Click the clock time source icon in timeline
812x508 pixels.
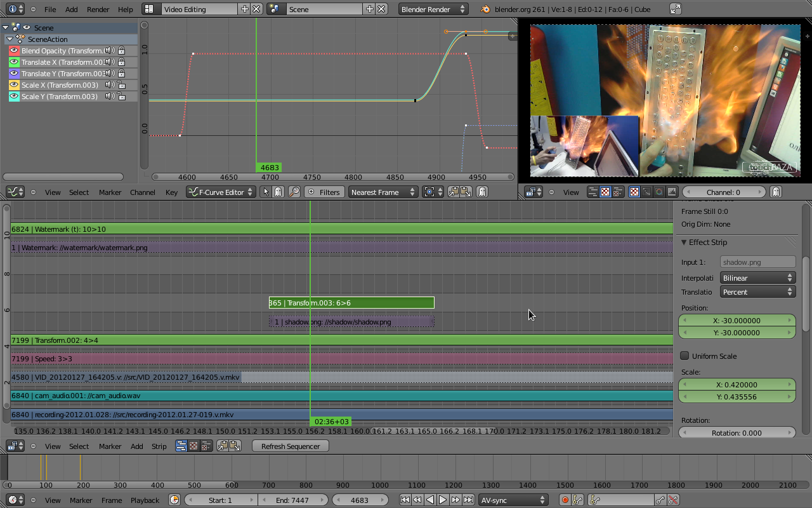(174, 500)
